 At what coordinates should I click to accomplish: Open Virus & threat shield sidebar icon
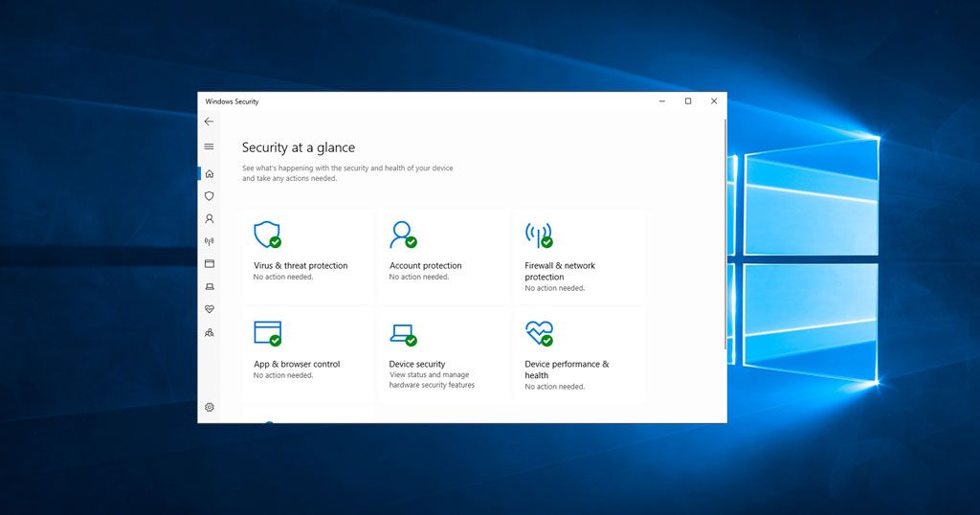(x=210, y=196)
